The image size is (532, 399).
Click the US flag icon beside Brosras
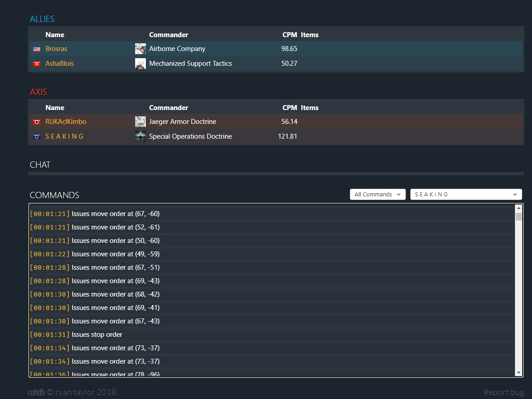37,49
